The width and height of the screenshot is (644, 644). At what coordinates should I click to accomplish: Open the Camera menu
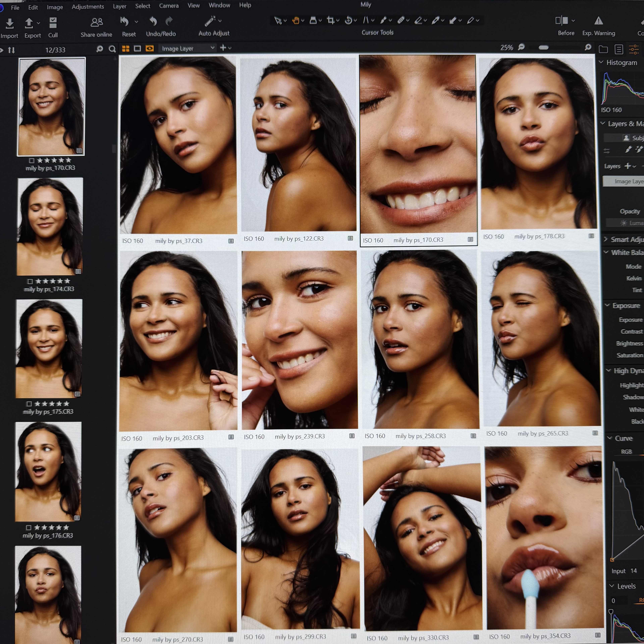169,6
